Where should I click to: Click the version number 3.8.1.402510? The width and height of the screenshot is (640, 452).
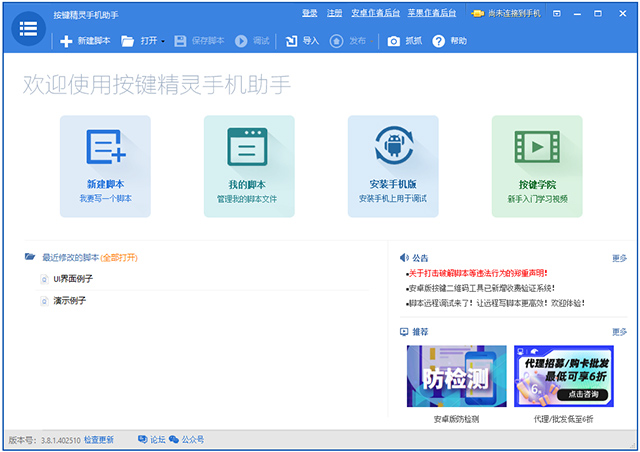point(61,441)
